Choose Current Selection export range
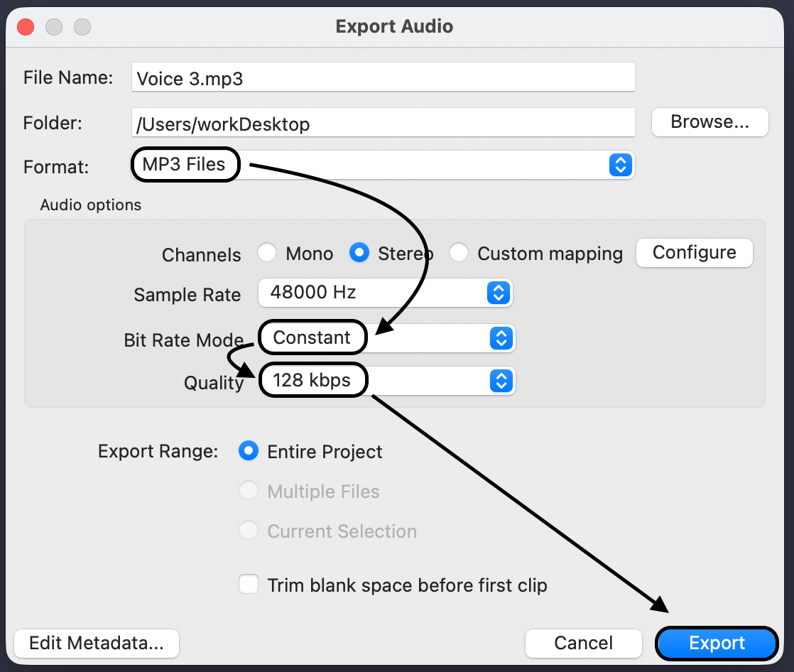Image resolution: width=794 pixels, height=672 pixels. 249,531
